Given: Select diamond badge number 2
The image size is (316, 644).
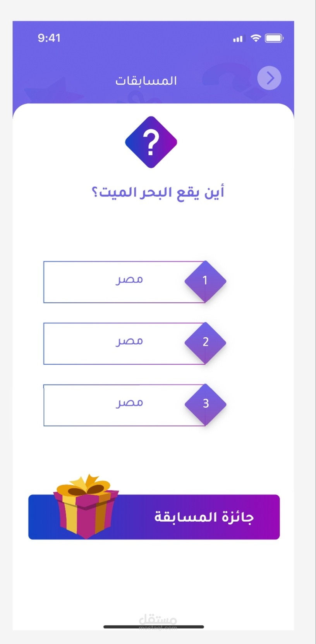Looking at the screenshot, I should (205, 342).
